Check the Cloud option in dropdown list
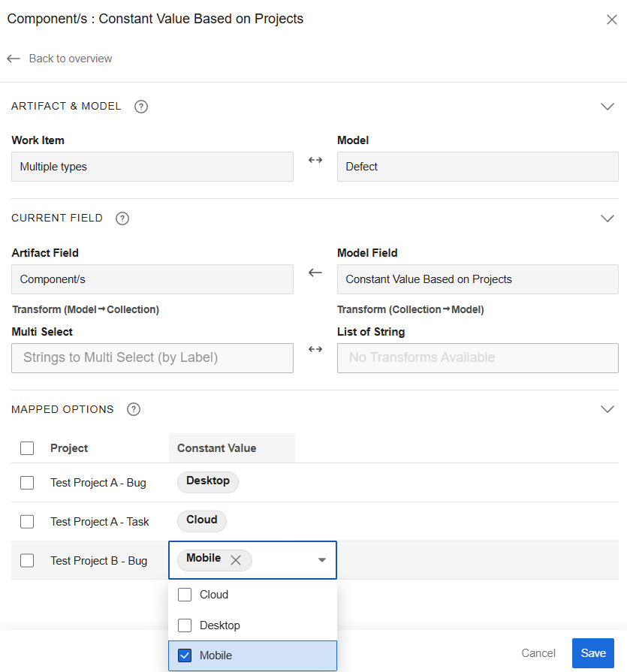The height and width of the screenshot is (672, 627). 185,595
